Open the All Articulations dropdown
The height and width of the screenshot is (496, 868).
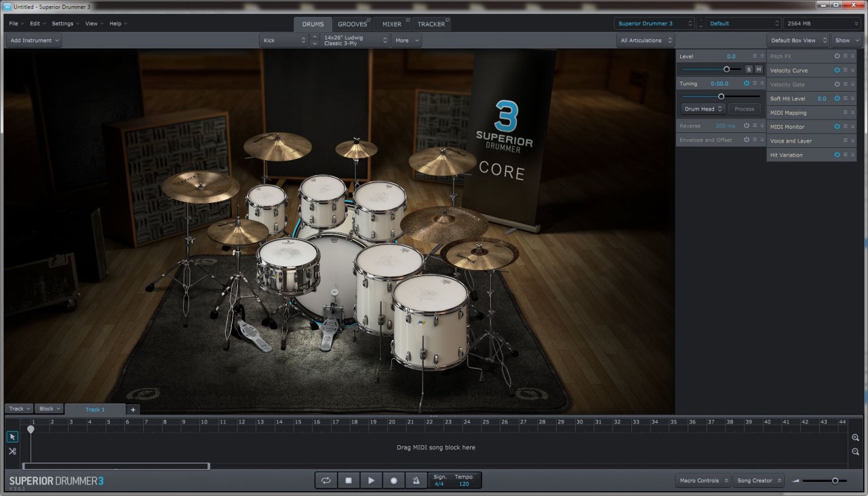(646, 40)
